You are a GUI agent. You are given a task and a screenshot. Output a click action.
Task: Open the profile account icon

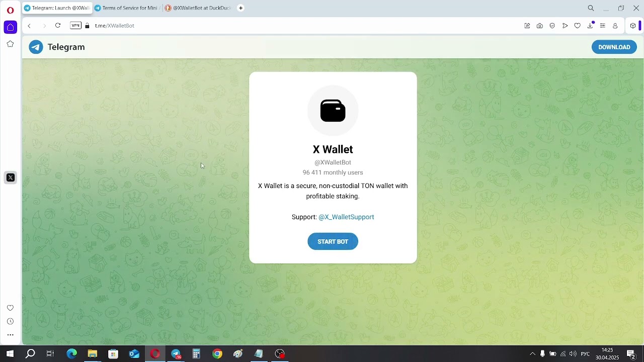[x=615, y=26]
